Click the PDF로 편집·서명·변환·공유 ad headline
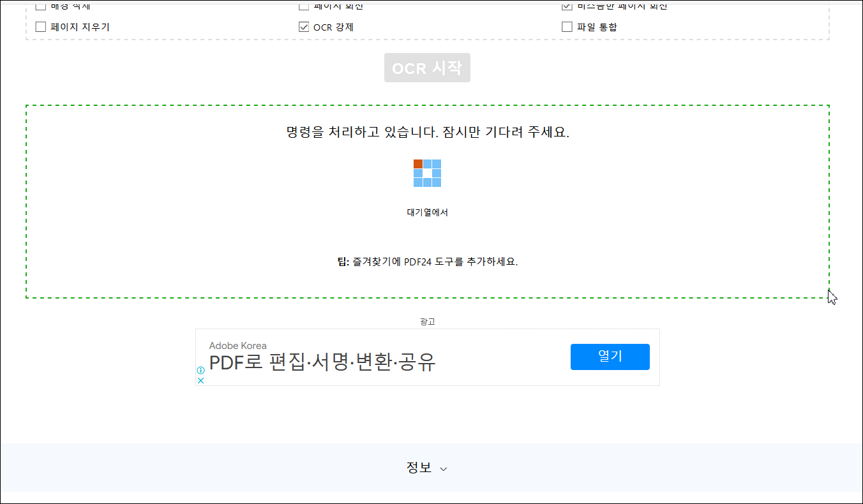 [322, 362]
